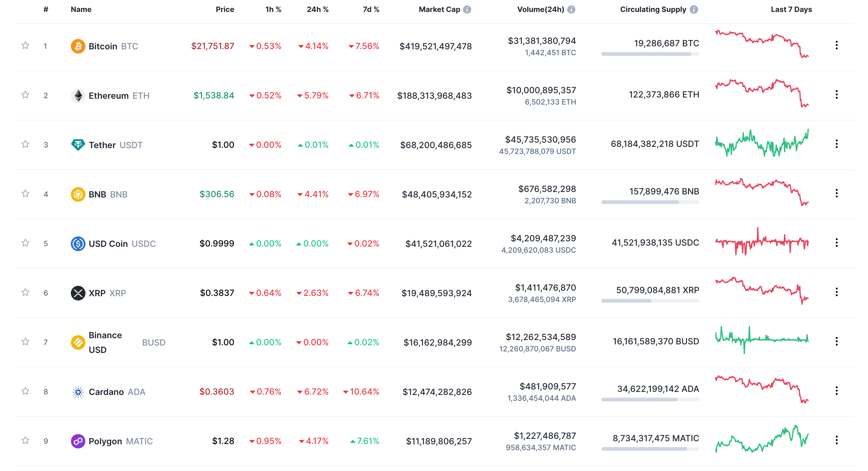Sort by the # rank column header

point(46,10)
